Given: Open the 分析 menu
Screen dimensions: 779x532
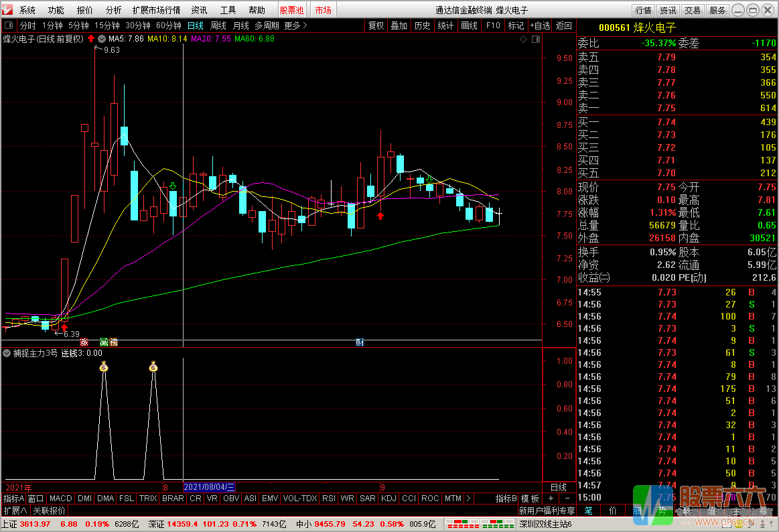Looking at the screenshot, I should [x=114, y=10].
